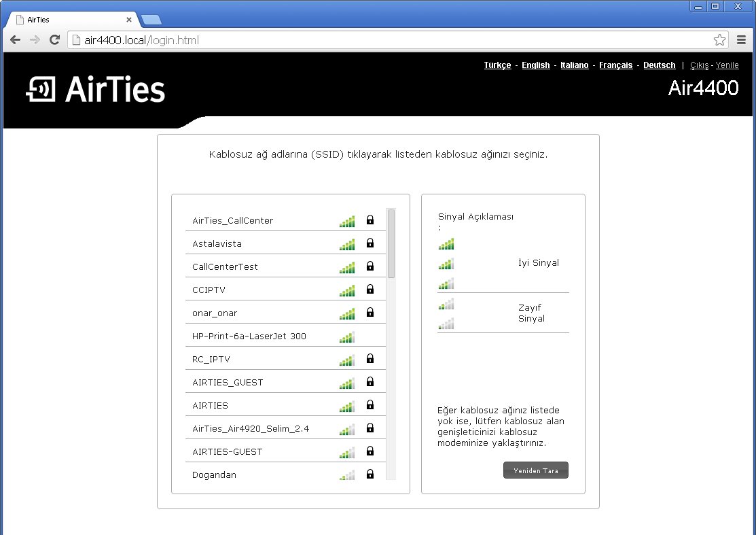Click the Çıkış link
The image size is (756, 535).
click(698, 65)
